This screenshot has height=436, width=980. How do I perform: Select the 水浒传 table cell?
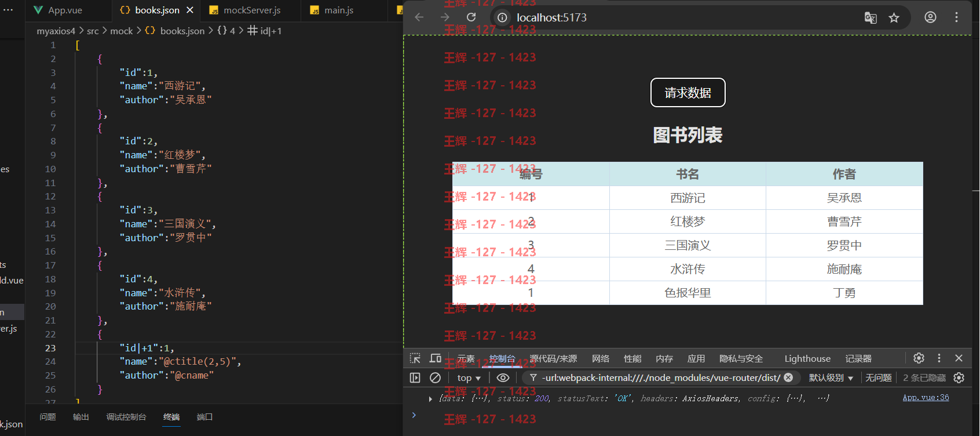(x=688, y=269)
